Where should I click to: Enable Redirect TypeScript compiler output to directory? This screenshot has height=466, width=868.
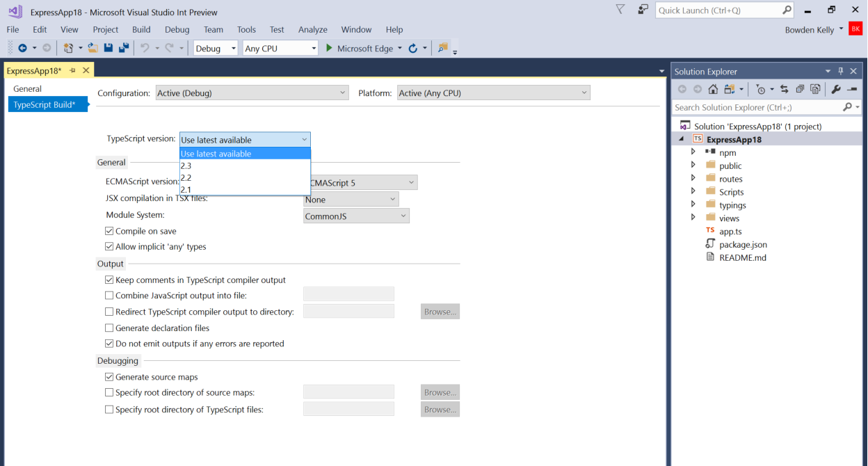109,312
